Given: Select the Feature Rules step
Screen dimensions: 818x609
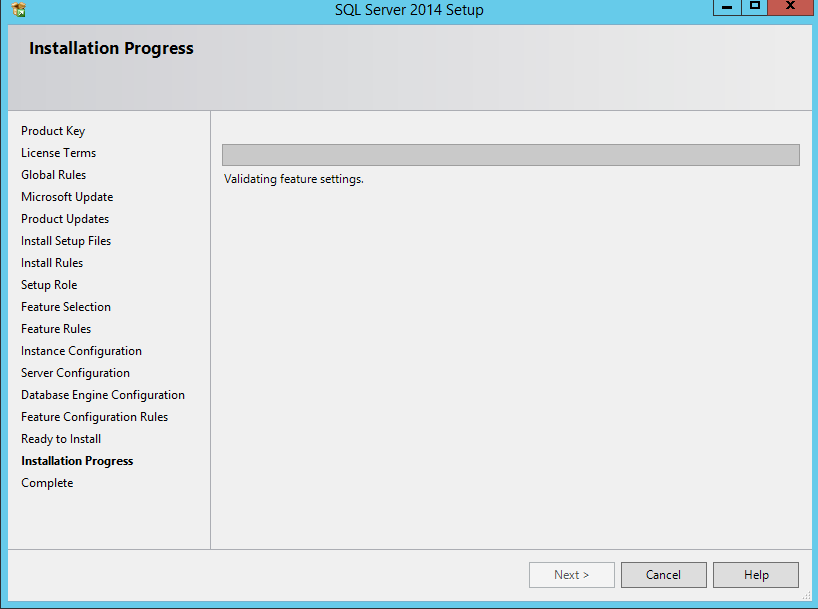Looking at the screenshot, I should [56, 329].
